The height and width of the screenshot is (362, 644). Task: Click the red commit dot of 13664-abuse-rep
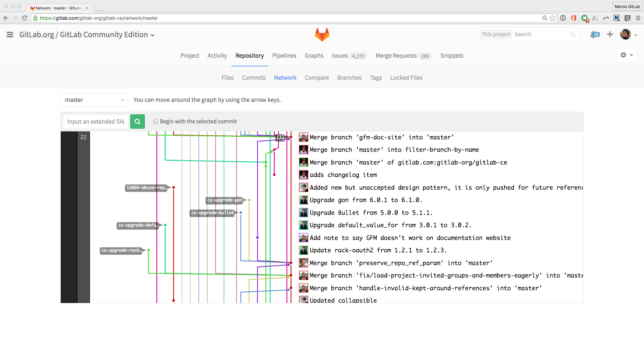click(173, 187)
